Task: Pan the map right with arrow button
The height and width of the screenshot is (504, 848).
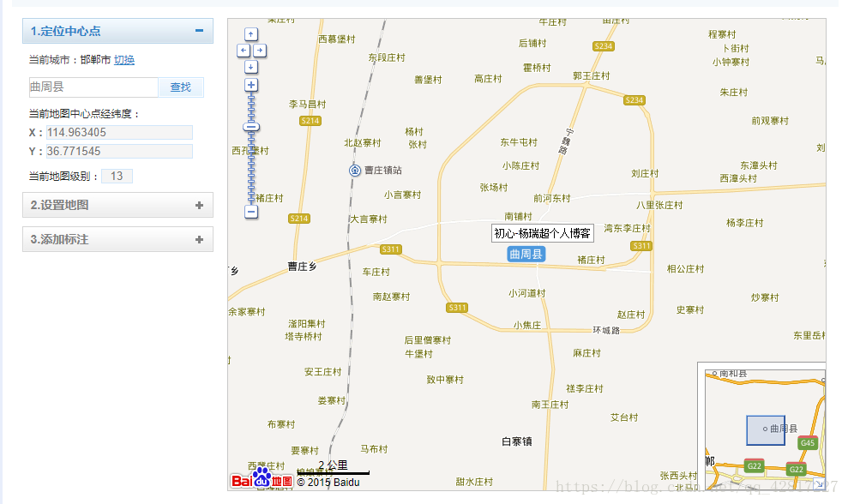Action: click(260, 51)
